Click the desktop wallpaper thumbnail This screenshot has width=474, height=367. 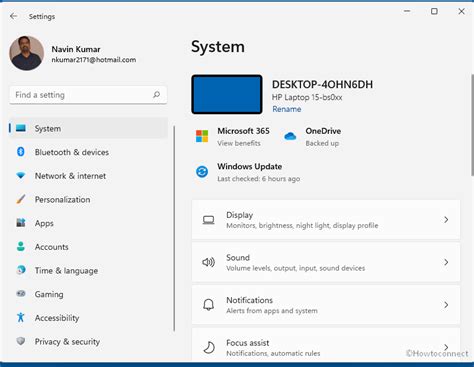coord(227,94)
